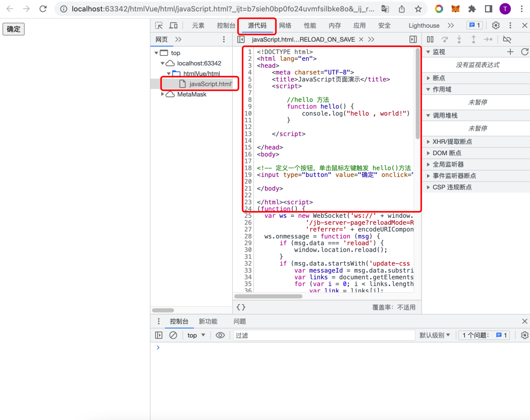Close the javaScript.html file tab

(361, 39)
